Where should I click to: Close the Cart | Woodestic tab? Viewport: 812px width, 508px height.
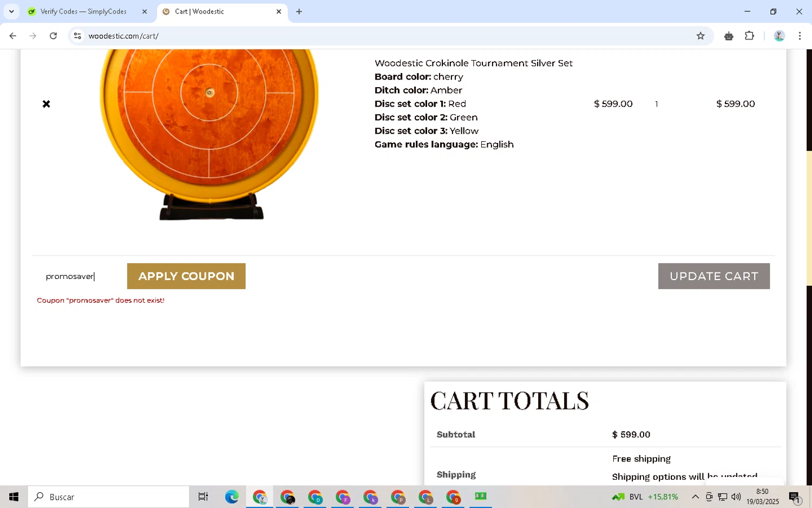[279, 11]
